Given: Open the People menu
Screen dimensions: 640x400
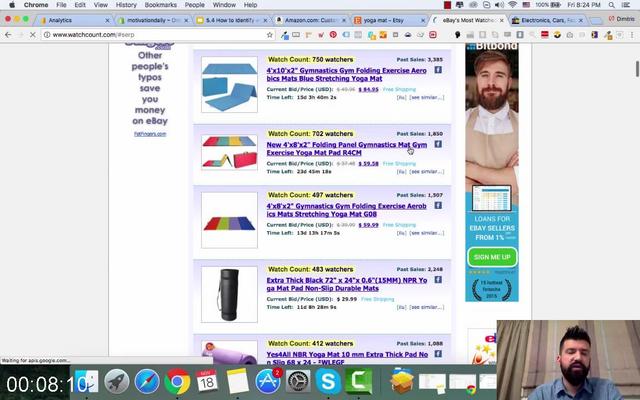Looking at the screenshot, I should 194,5.
